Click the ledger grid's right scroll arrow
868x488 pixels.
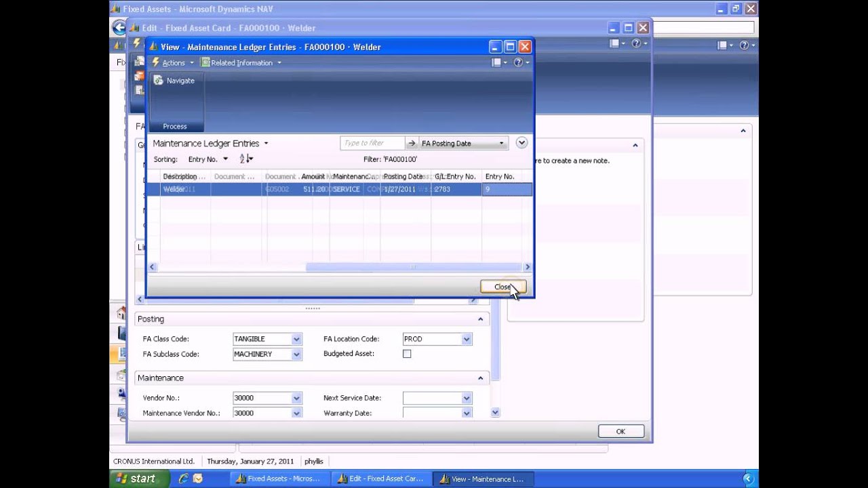528,267
